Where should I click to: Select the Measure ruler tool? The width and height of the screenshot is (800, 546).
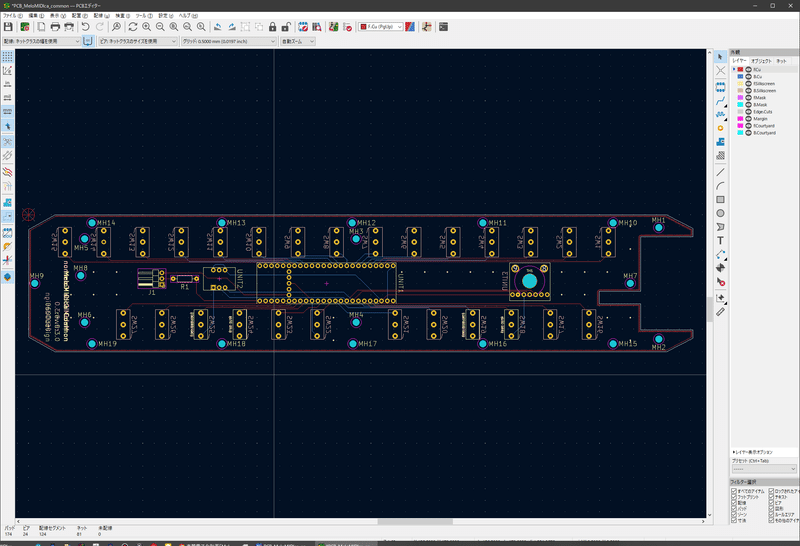pyautogui.click(x=720, y=312)
